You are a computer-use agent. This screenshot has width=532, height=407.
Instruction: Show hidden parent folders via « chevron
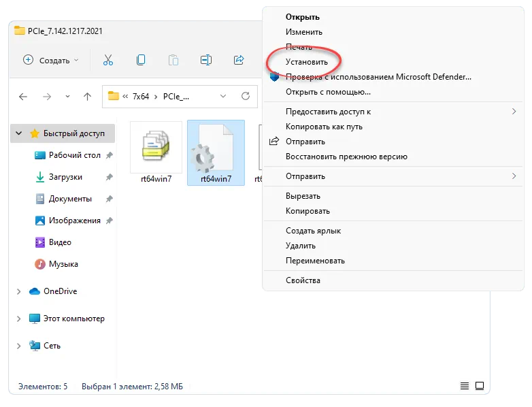(x=125, y=97)
